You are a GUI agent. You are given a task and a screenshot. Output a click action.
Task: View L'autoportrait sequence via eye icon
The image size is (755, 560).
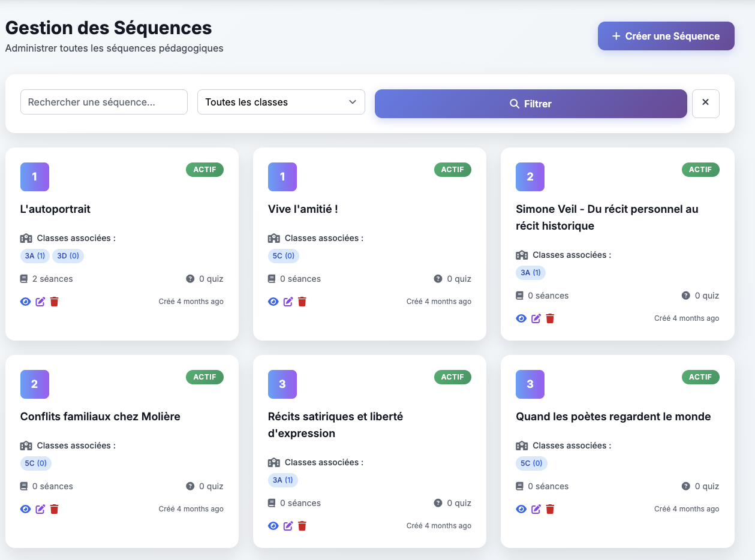[x=25, y=302]
